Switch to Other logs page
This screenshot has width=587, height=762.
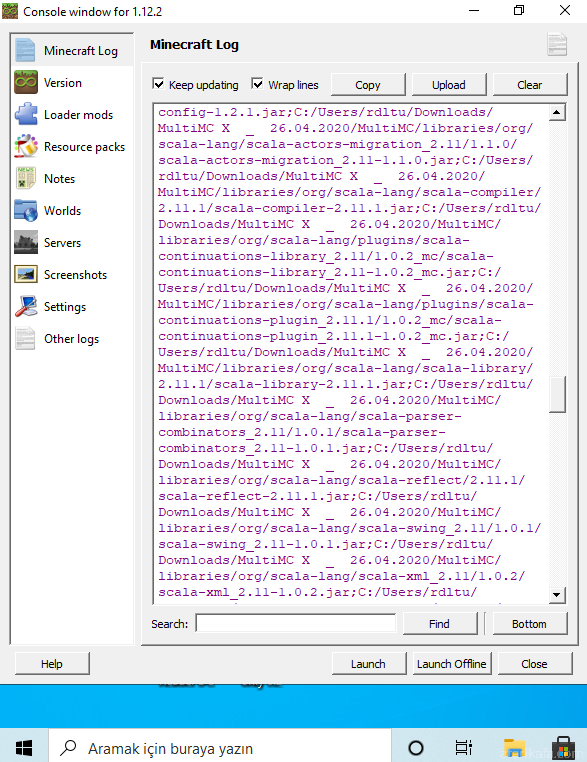72,339
